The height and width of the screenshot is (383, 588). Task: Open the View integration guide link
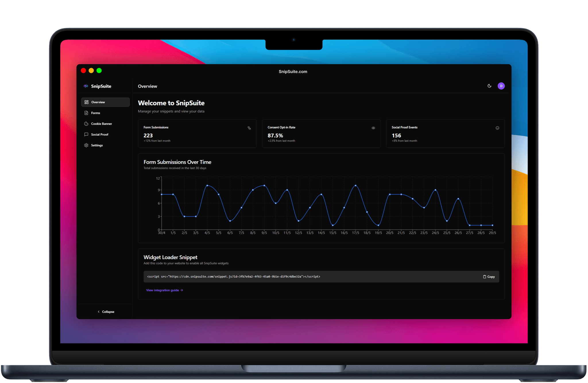(165, 290)
